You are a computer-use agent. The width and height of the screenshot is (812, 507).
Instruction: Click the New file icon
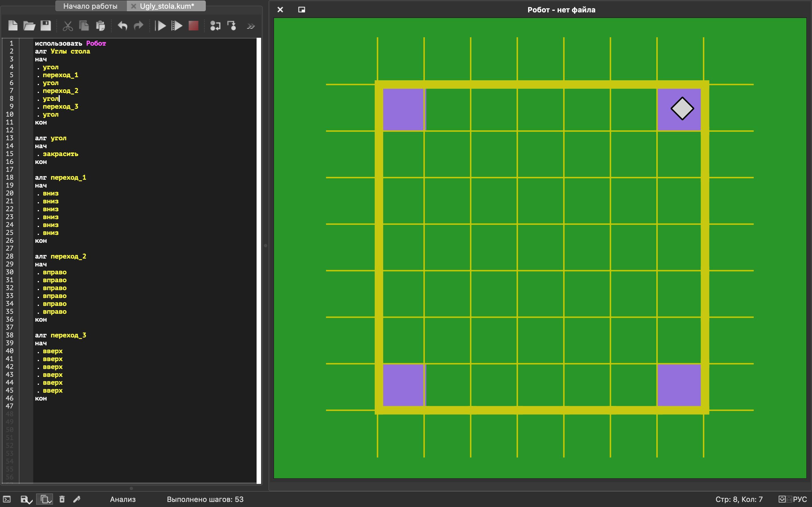coord(13,26)
